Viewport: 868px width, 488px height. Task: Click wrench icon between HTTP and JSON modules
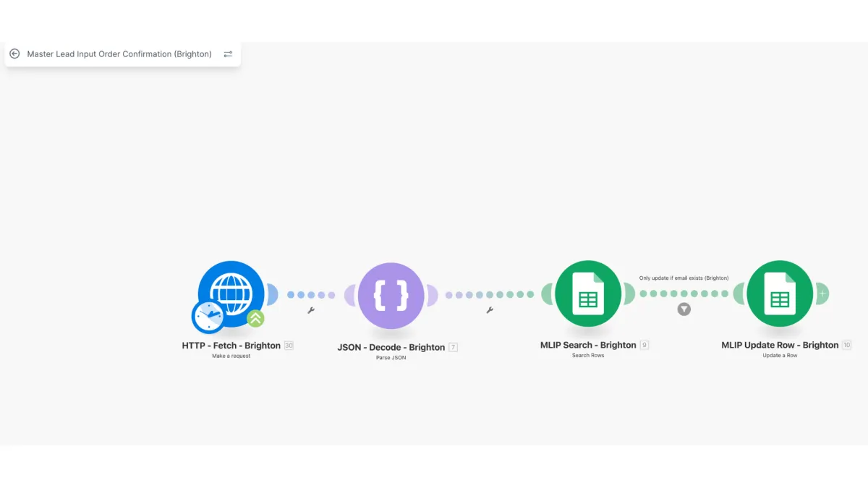[311, 310]
